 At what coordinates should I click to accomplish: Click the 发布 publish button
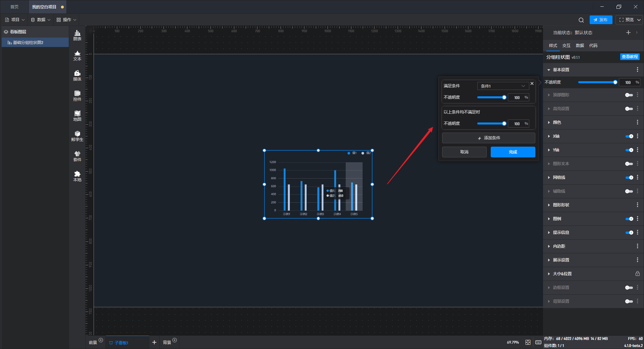(601, 20)
